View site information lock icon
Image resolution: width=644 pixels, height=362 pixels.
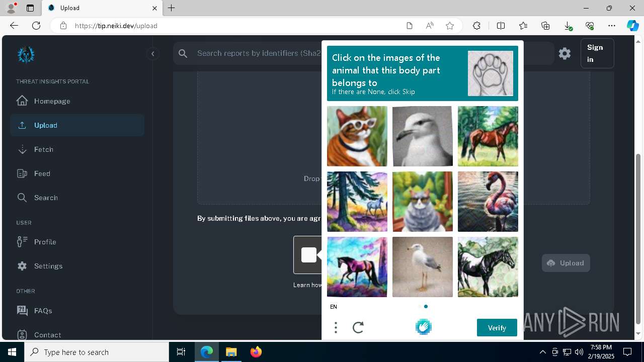[x=63, y=26]
